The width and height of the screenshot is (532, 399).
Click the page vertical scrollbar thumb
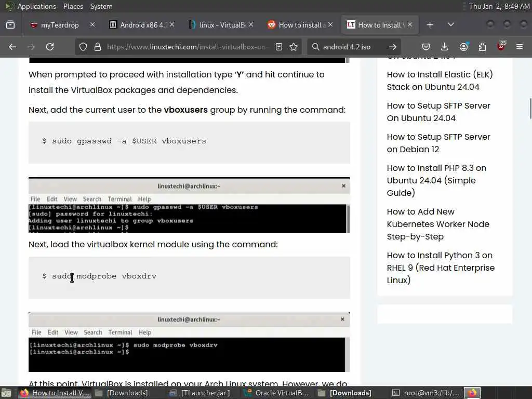pos(530,109)
